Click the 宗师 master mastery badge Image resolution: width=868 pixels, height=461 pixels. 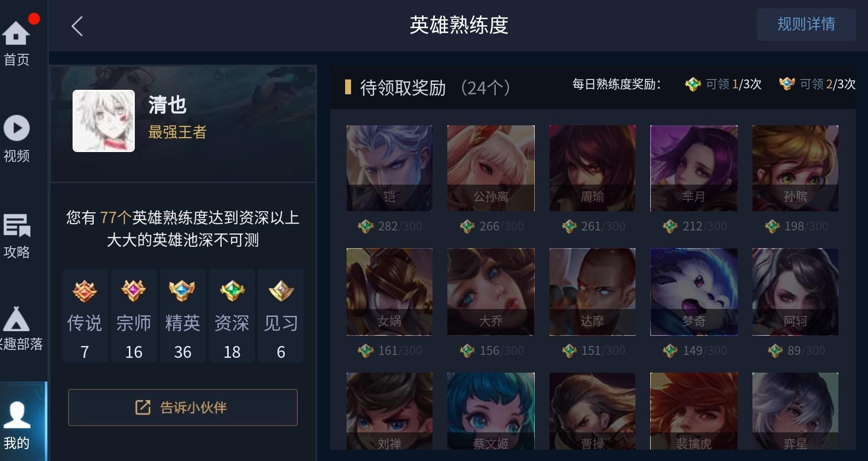[x=133, y=291]
